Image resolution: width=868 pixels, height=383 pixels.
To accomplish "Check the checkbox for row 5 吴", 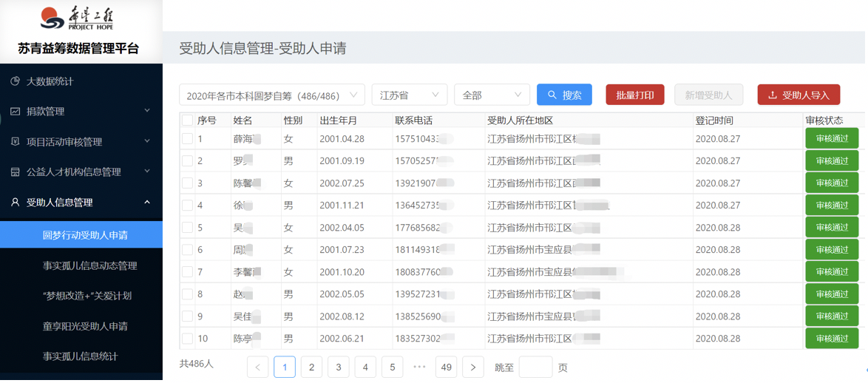I will pyautogui.click(x=188, y=228).
